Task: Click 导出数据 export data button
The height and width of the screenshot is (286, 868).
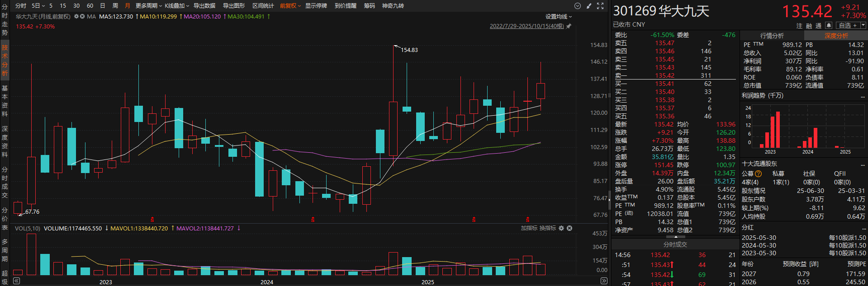Action: coord(204,6)
